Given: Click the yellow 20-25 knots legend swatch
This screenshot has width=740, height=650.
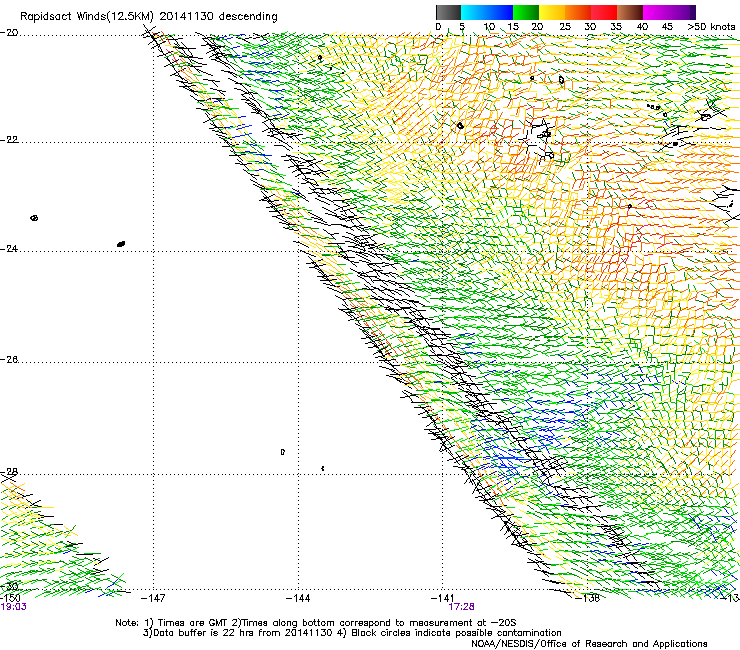Looking at the screenshot, I should click(552, 12).
